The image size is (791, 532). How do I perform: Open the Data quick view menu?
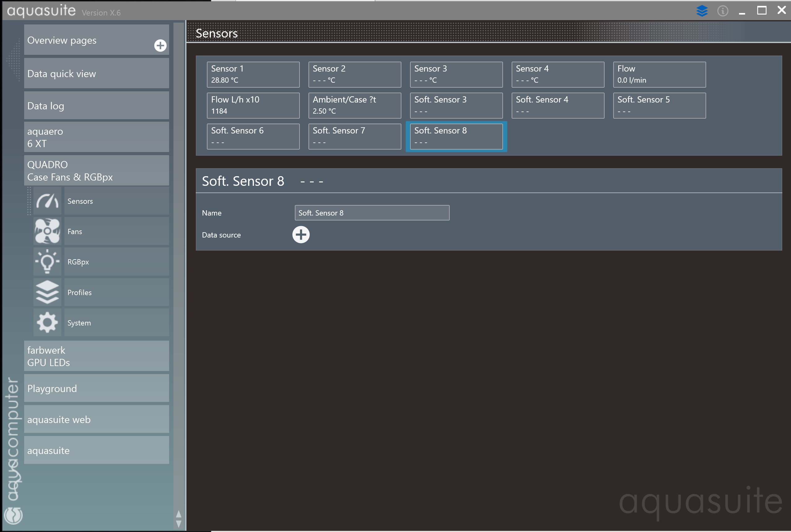(x=96, y=74)
